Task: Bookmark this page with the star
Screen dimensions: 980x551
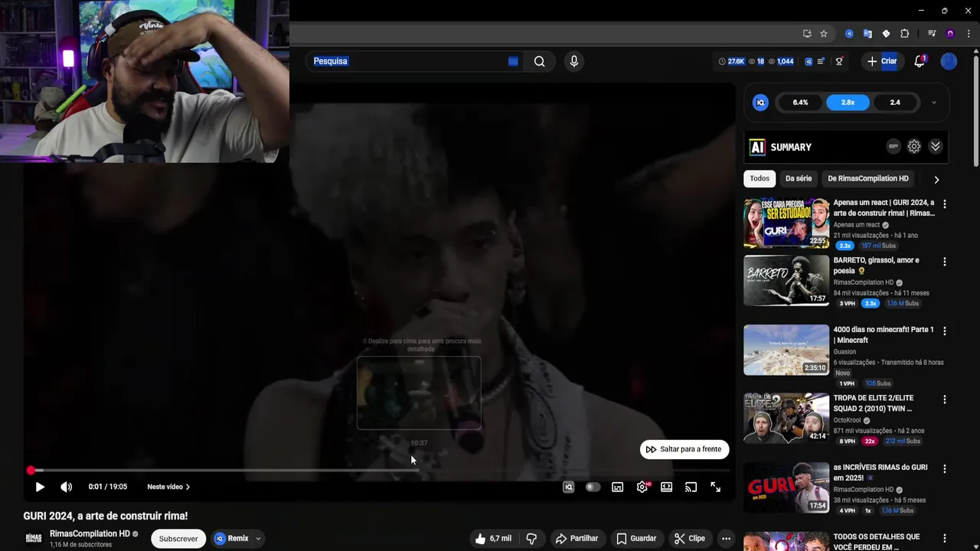Action: pyautogui.click(x=824, y=34)
